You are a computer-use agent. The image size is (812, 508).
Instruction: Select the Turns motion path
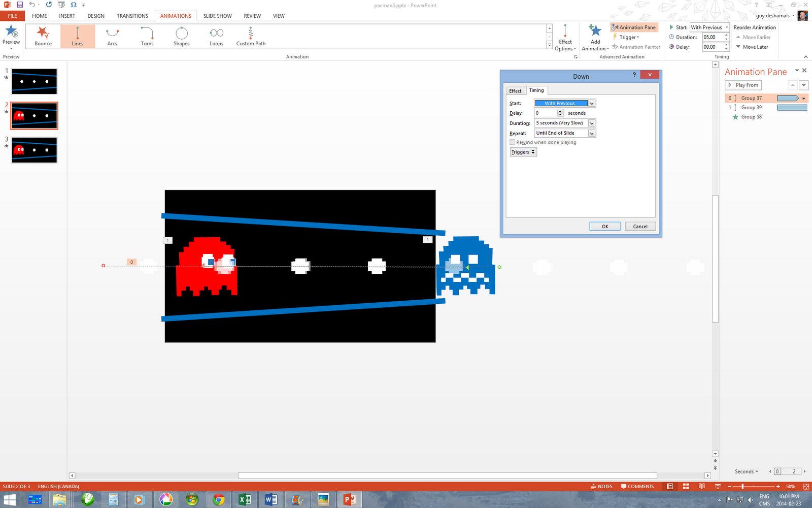pos(147,37)
